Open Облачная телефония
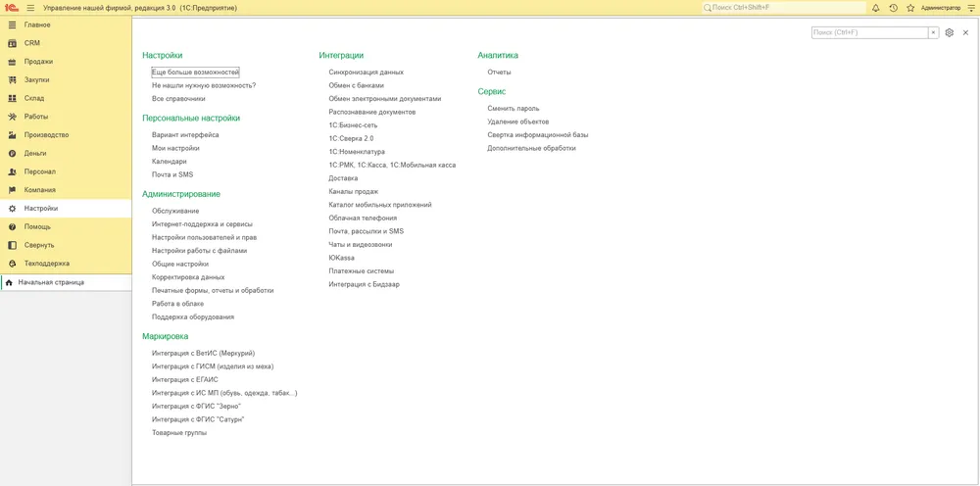 [x=363, y=218]
